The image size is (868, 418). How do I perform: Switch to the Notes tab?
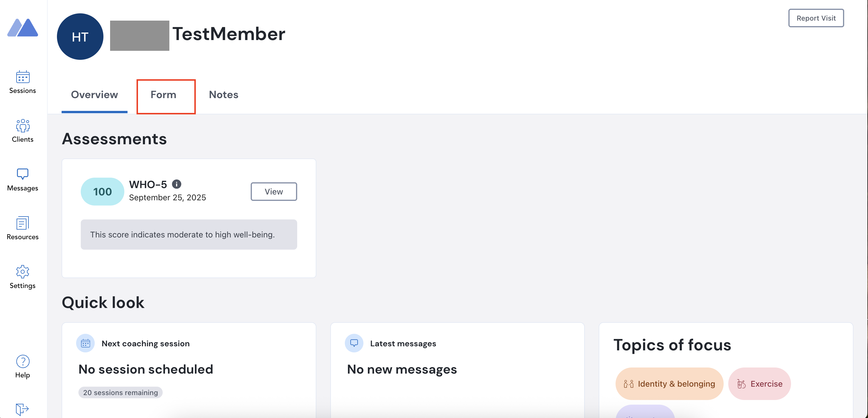223,95
